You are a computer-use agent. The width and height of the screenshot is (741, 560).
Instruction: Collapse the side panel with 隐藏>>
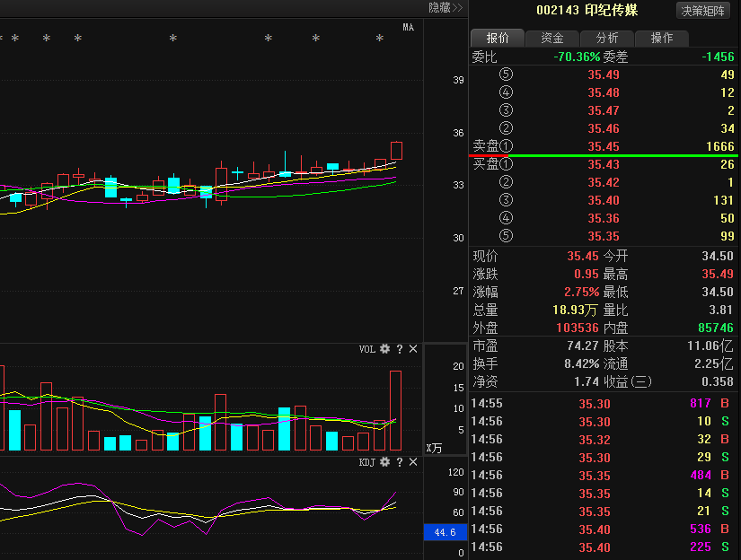[x=445, y=7]
